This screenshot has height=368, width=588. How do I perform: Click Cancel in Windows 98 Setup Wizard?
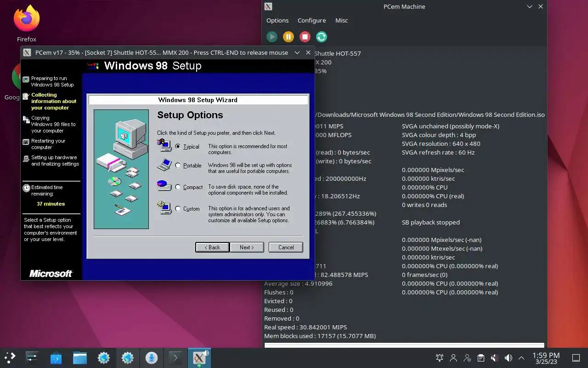coord(286,247)
